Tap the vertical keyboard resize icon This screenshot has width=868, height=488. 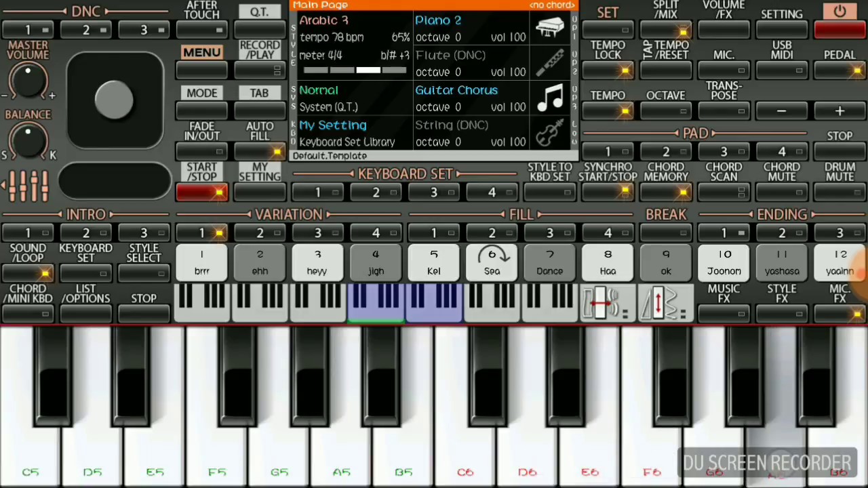pyautogui.click(x=666, y=304)
